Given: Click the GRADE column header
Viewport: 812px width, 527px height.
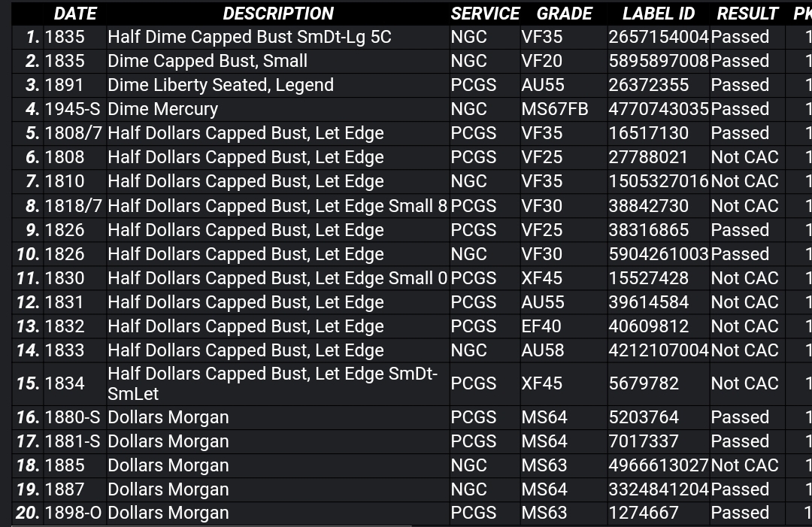Looking at the screenshot, I should click(x=564, y=14).
